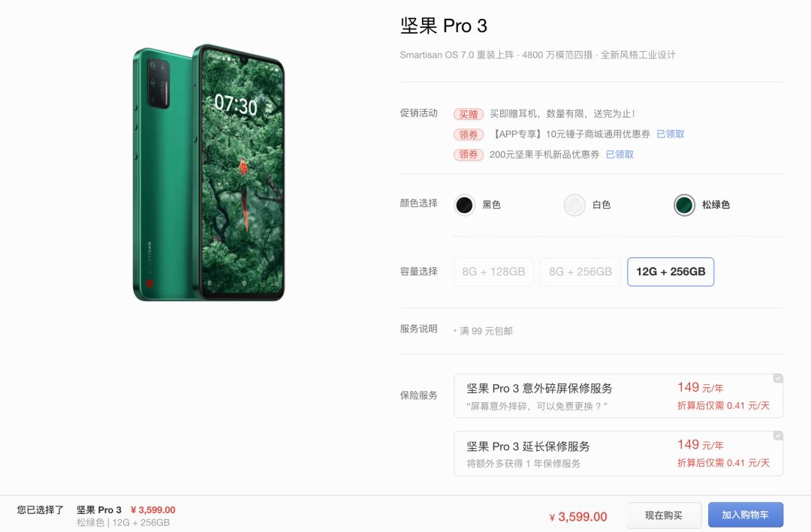Click 坚果 Pro 3 name in bottom summary bar
Viewport: 811px width, 532px height.
[99, 509]
